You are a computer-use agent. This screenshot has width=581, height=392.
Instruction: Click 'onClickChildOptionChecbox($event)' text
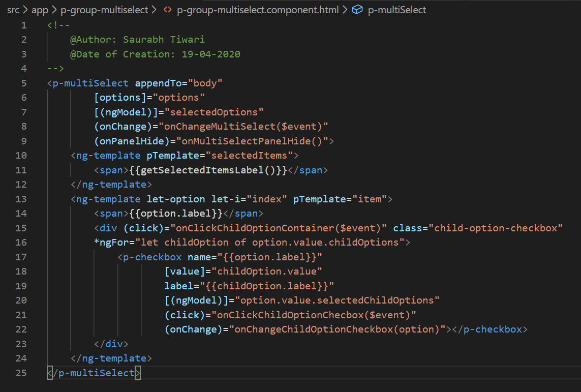point(314,315)
